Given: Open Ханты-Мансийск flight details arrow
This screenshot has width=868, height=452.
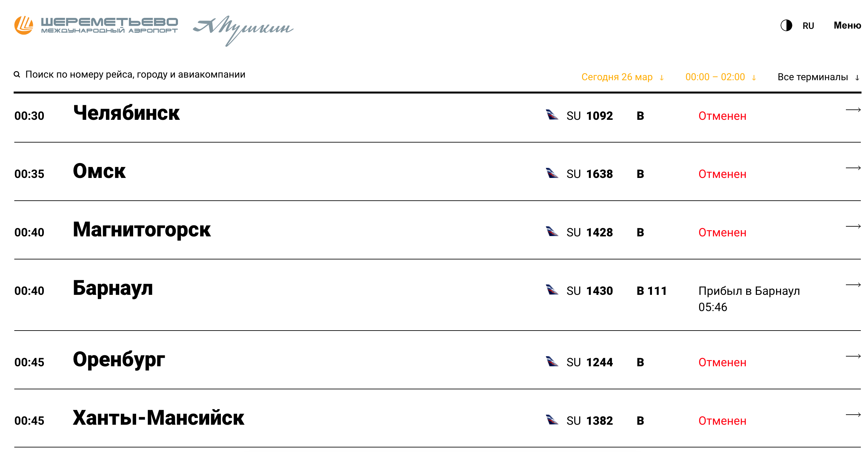Looking at the screenshot, I should [853, 415].
